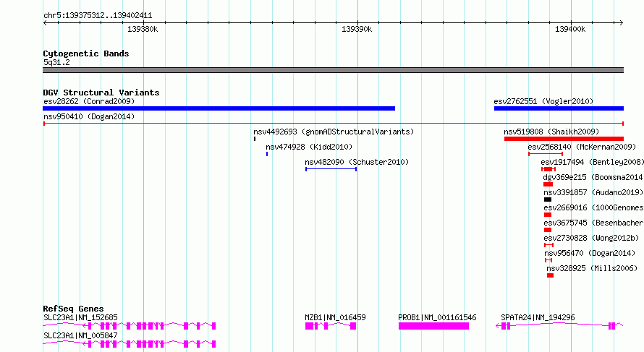Click the PROB1|NM_001161546 gene label

437,317
